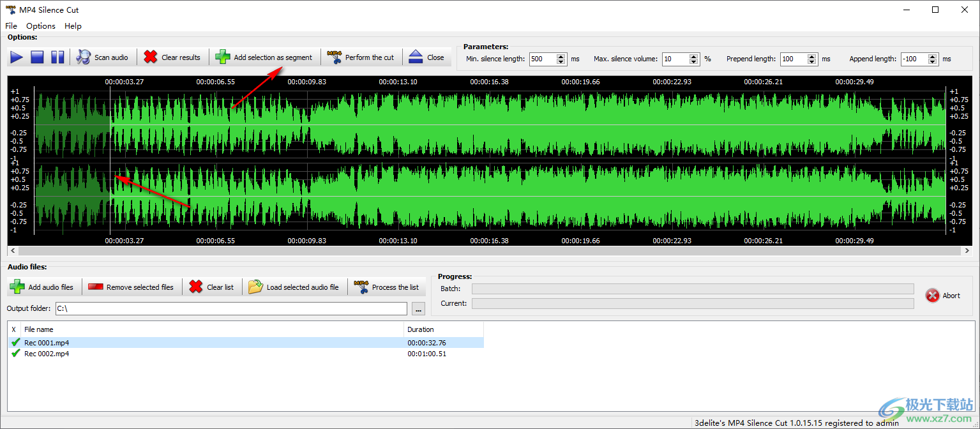Pause the audio playback

point(57,57)
